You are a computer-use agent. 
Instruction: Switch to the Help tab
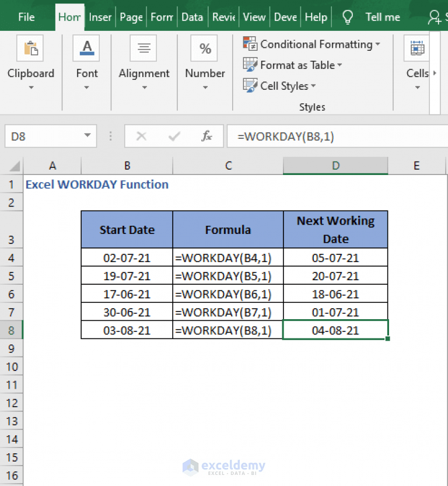point(316,17)
